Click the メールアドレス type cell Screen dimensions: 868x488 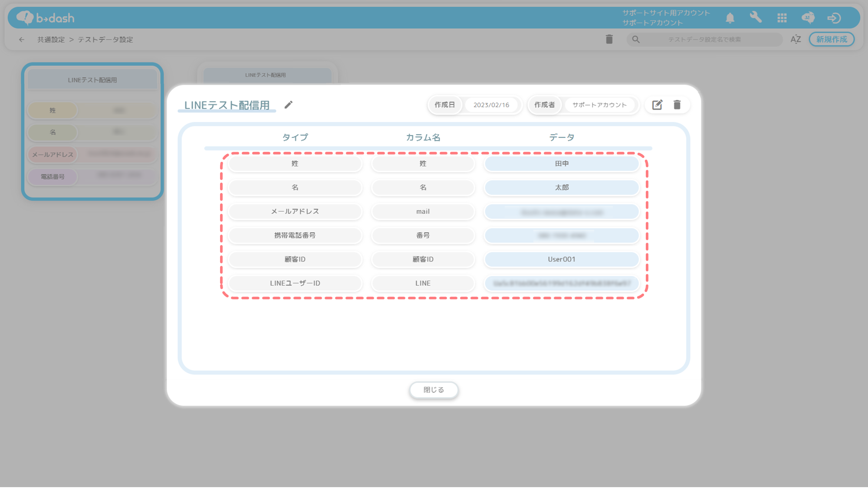pyautogui.click(x=295, y=212)
